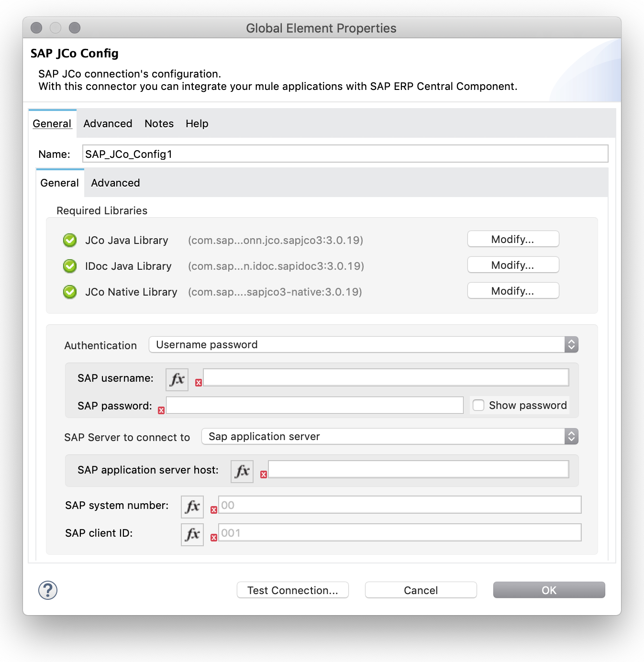Image resolution: width=644 pixels, height=662 pixels.
Task: Click the sapjco3:3.0.19 library coordinates text
Action: coord(276,240)
